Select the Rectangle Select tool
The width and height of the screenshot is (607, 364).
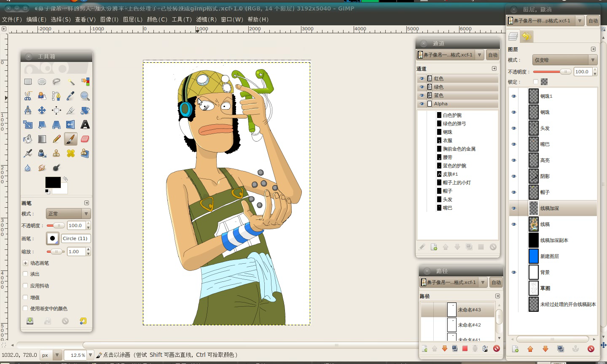point(28,82)
